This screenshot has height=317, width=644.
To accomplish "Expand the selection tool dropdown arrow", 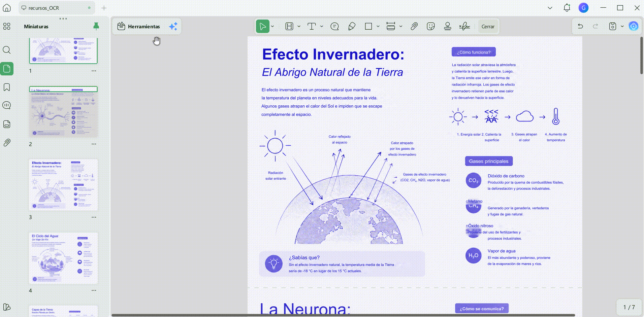I will point(272,26).
